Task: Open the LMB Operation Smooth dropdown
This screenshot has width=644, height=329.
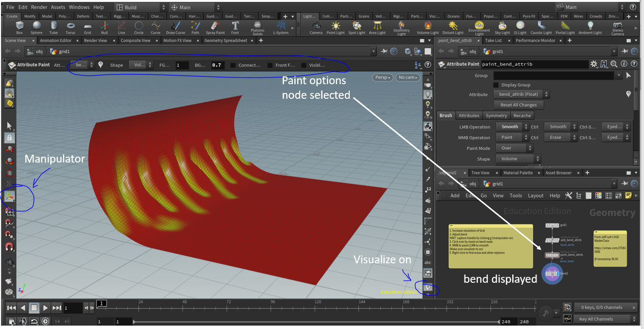Action: click(x=512, y=127)
